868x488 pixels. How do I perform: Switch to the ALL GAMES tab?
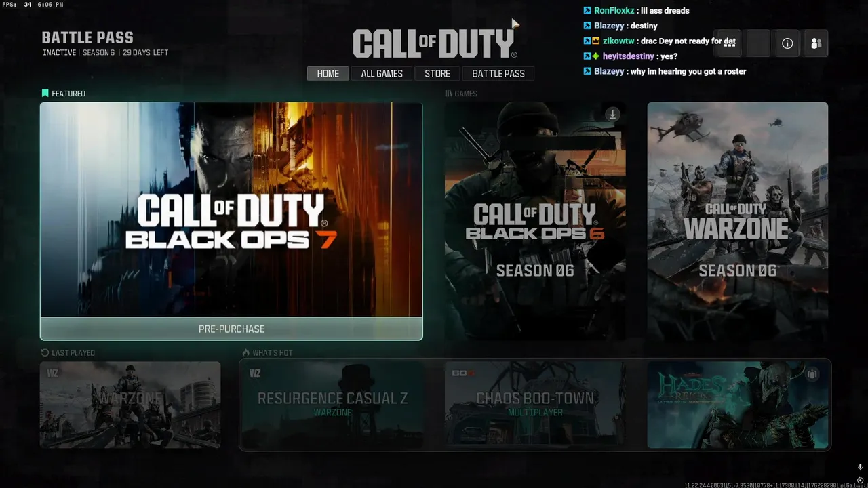click(x=382, y=73)
